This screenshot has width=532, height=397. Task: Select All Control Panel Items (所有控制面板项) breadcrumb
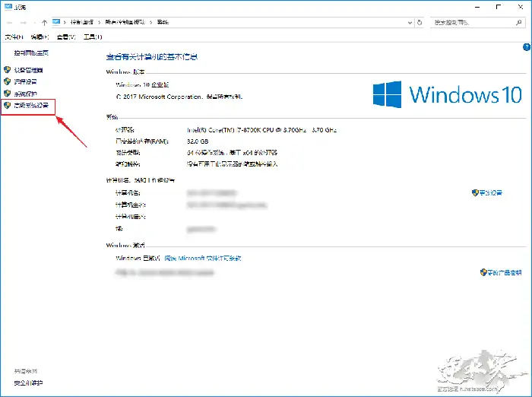125,22
